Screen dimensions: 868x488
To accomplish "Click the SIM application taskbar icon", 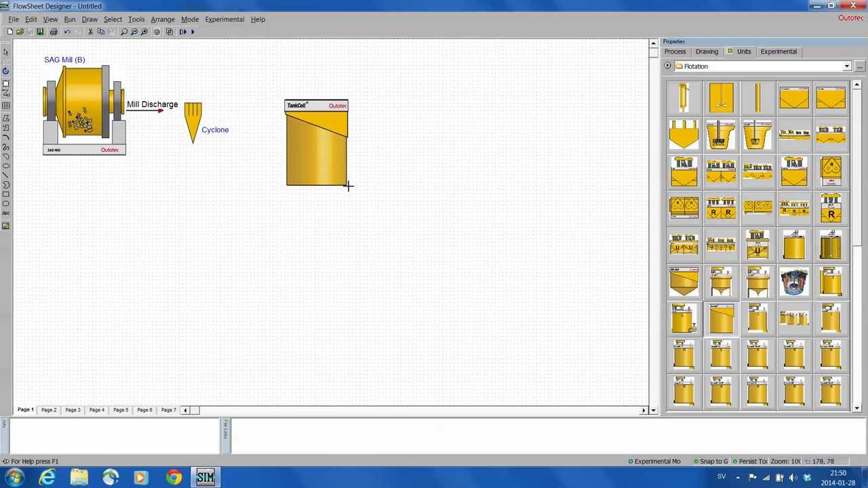I will [205, 478].
